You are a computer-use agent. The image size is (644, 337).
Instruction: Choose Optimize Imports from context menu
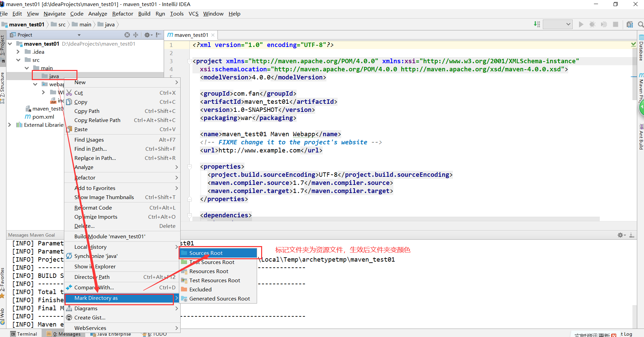122,217
